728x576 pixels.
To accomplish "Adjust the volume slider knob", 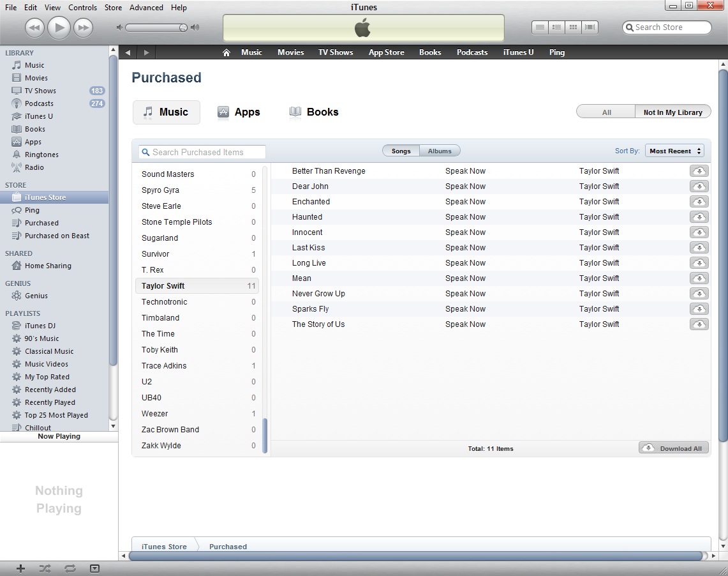I will pos(183,27).
